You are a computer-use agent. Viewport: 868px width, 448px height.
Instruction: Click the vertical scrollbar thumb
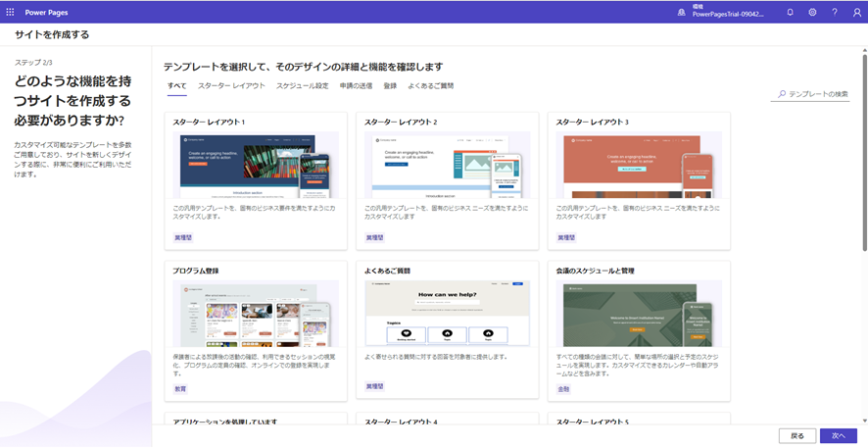[864, 152]
